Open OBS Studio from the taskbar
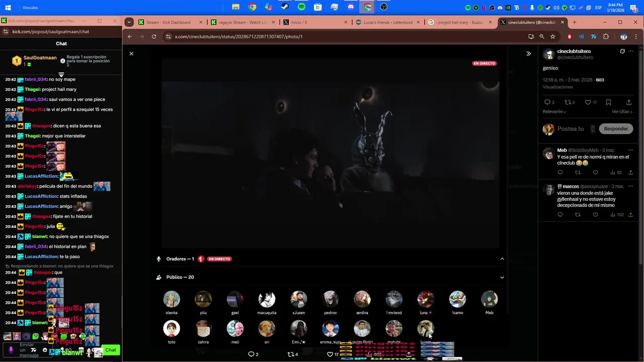 [384, 7]
